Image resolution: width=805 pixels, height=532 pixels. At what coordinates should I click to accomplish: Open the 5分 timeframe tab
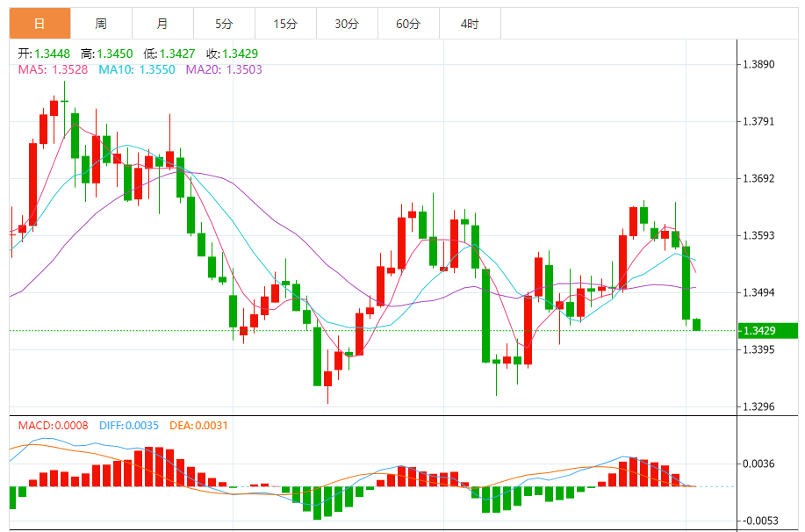(225, 24)
